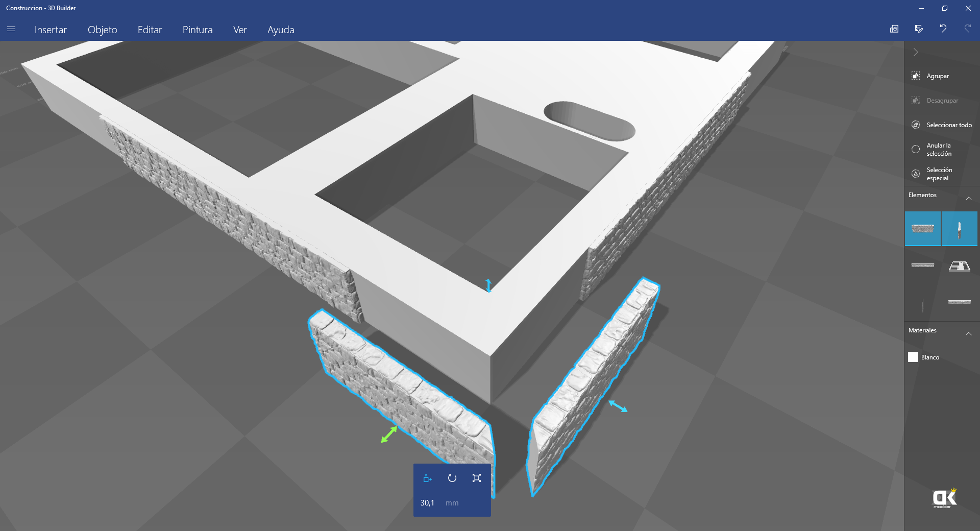The height and width of the screenshot is (531, 980).
Task: Open Selección especial
Action: click(939, 174)
